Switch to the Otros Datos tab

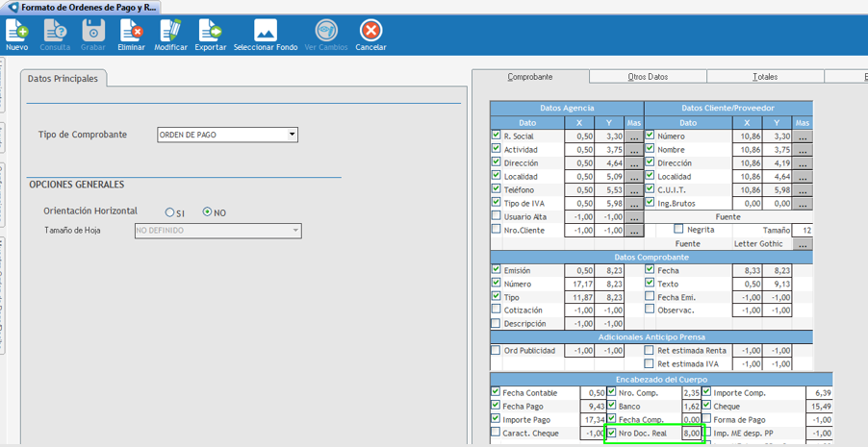[x=647, y=77]
